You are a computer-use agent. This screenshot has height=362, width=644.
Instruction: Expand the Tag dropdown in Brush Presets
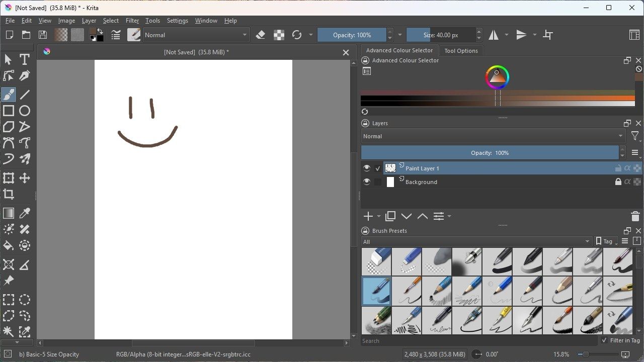[x=606, y=241]
